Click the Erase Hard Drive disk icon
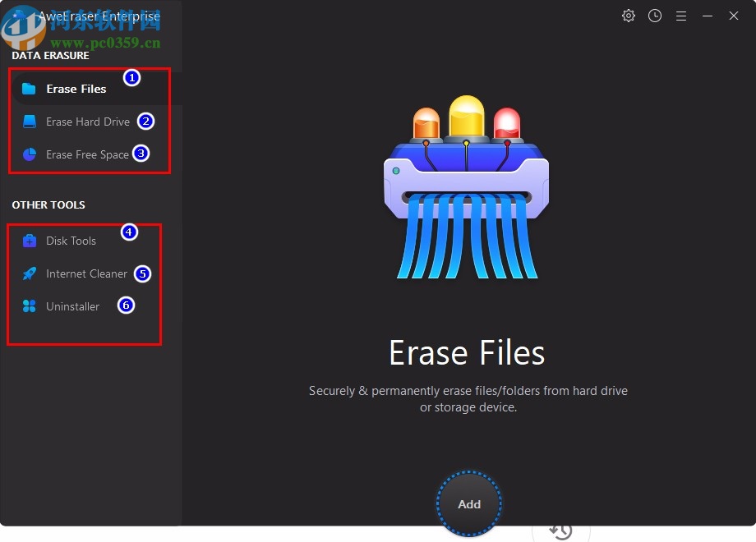This screenshot has height=542, width=756. 30,121
